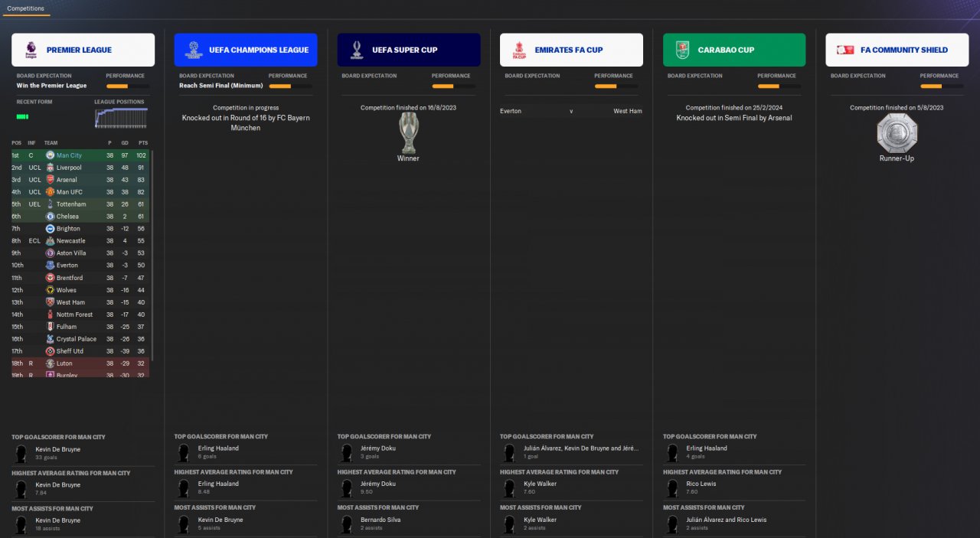Click the Community Shield Runner-Up shield image
Viewport: 980px width, 538px height.
[897, 133]
